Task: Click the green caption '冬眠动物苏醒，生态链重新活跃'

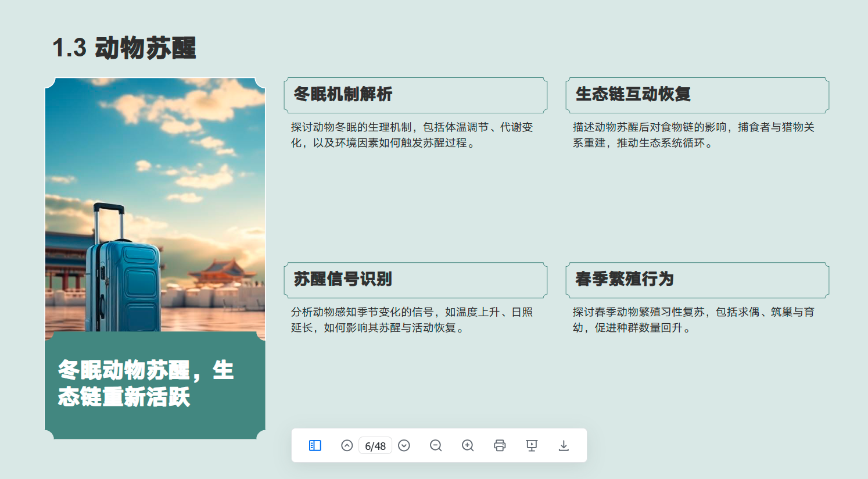Action: coord(145,384)
